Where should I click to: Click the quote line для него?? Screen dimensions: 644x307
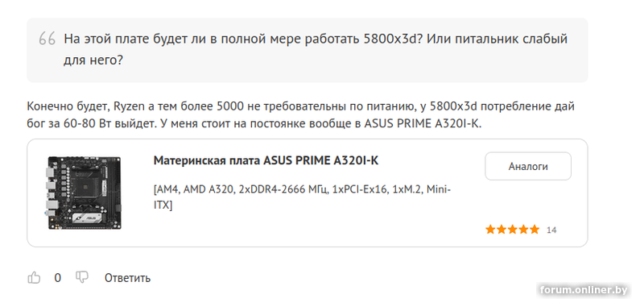(x=93, y=60)
